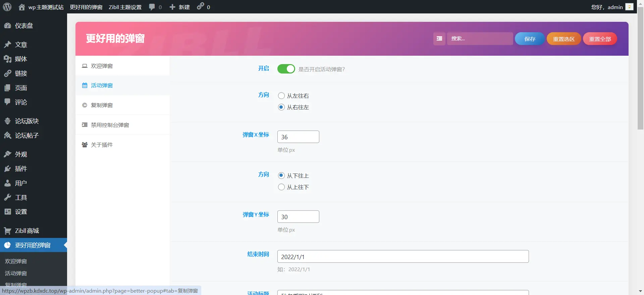Open the comments bubble icon in admin bar
This screenshot has width=644, height=295.
(x=152, y=7)
